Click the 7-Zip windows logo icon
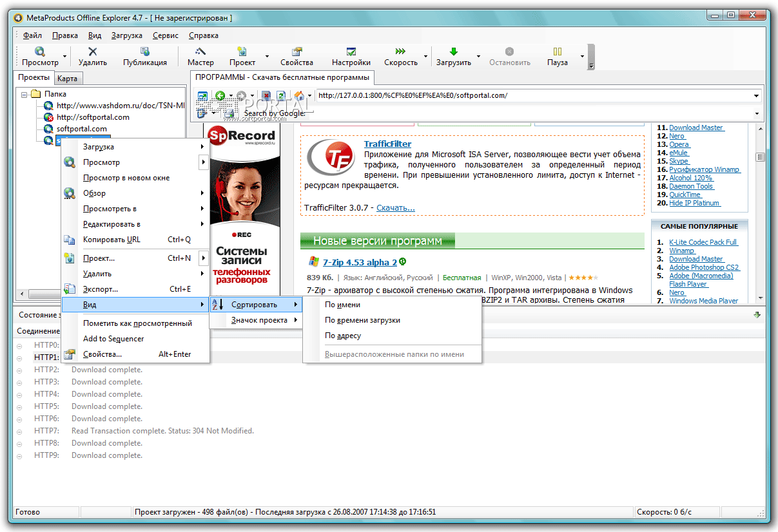 tap(314, 262)
